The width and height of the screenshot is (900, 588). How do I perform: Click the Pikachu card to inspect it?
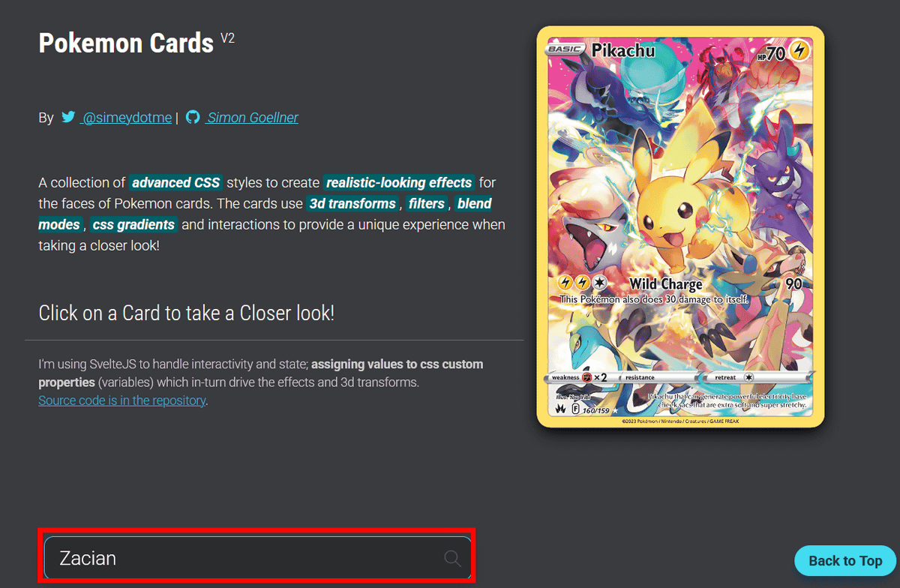point(680,227)
